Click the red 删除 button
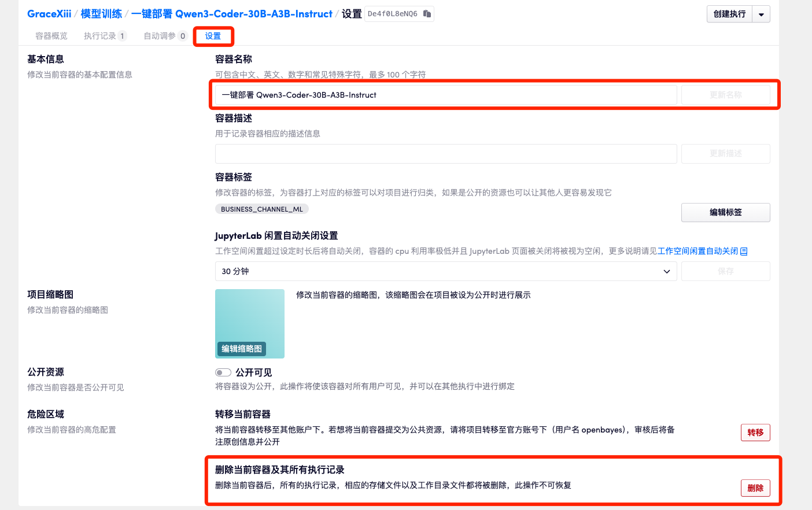Viewport: 812px width, 510px height. click(755, 487)
